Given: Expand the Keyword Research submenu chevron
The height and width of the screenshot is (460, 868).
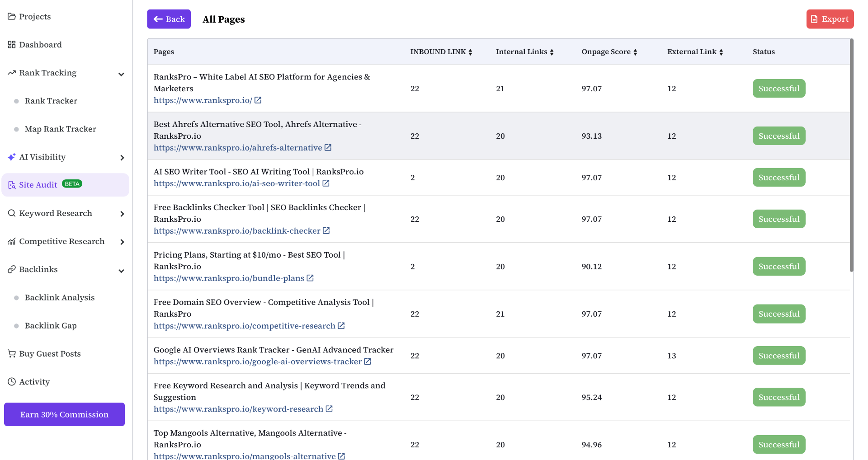Looking at the screenshot, I should click(x=122, y=214).
